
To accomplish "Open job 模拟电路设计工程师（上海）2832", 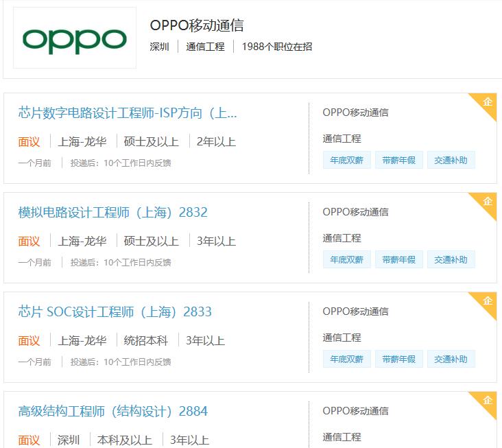I will (112, 212).
